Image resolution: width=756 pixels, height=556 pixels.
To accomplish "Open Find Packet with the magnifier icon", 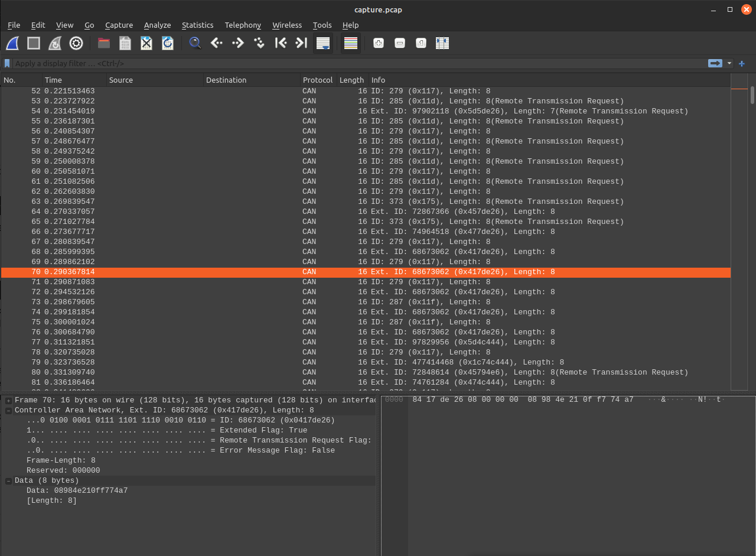I will 195,43.
